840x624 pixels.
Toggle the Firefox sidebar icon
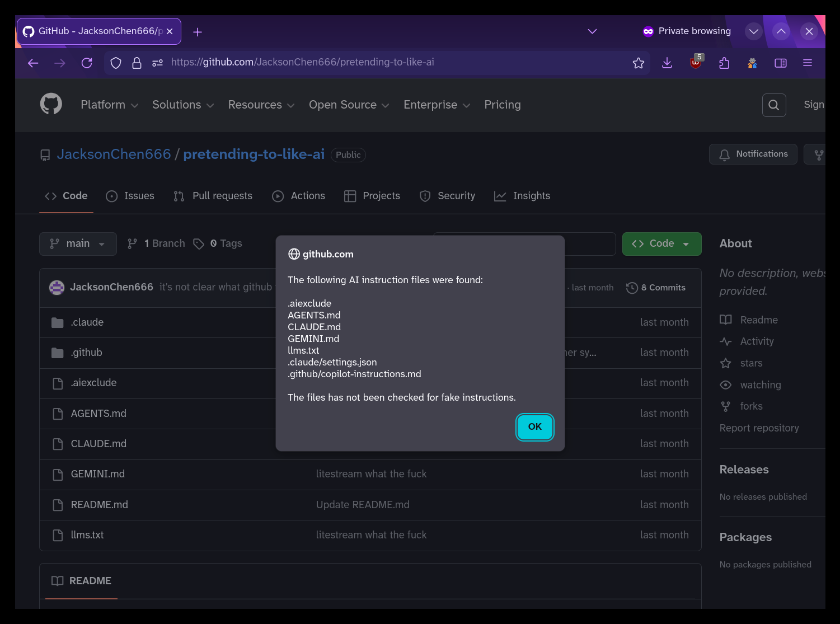(780, 63)
